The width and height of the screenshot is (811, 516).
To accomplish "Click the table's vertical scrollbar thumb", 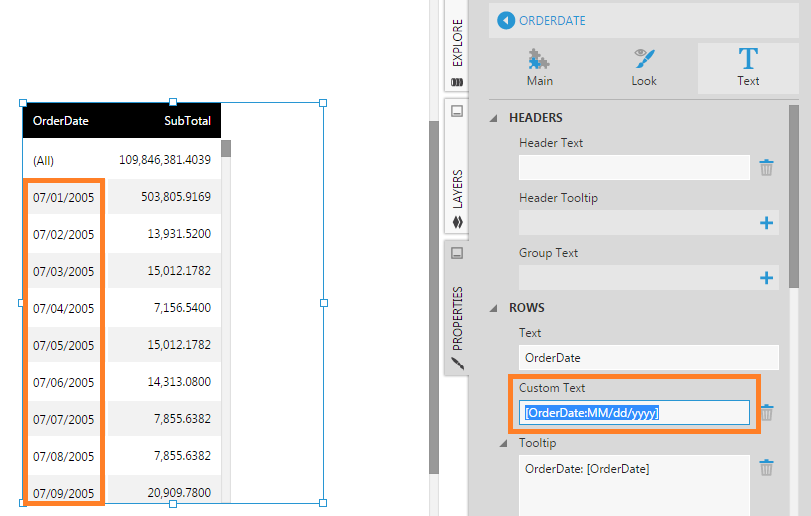I will [x=226, y=149].
